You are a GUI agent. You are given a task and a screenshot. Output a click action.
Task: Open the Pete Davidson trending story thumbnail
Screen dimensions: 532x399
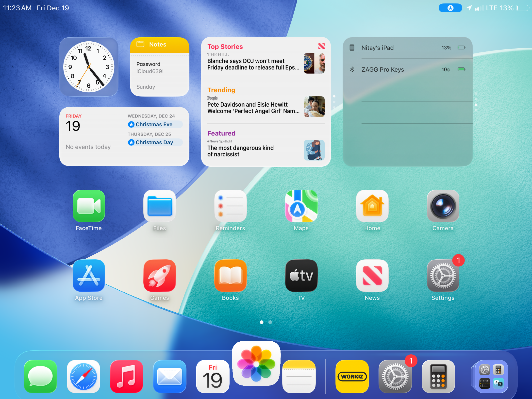pyautogui.click(x=314, y=107)
